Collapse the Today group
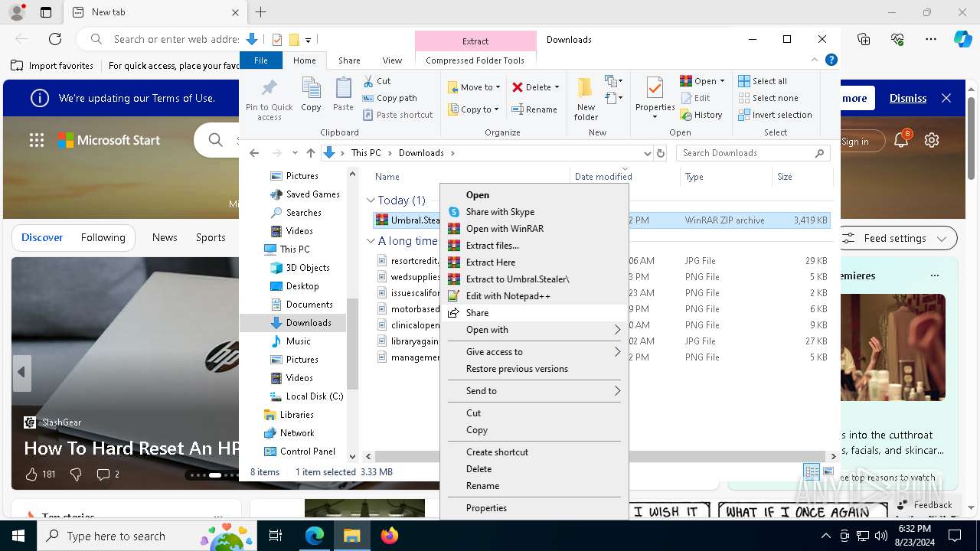The height and width of the screenshot is (551, 980). pyautogui.click(x=371, y=201)
